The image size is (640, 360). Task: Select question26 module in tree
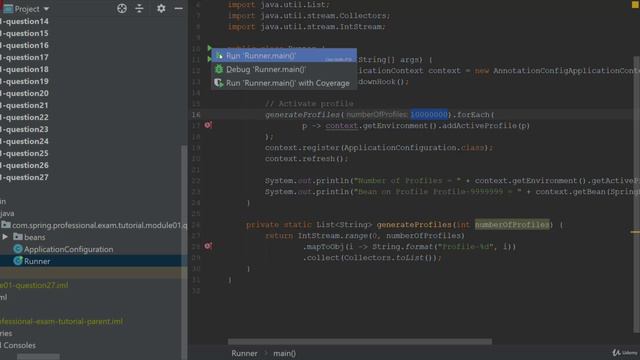[x=24, y=165]
